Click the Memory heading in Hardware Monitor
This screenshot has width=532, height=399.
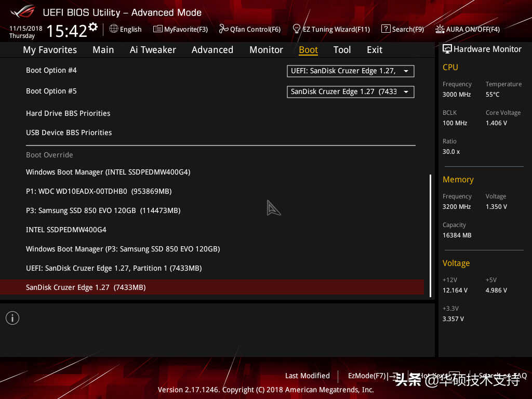(x=458, y=179)
